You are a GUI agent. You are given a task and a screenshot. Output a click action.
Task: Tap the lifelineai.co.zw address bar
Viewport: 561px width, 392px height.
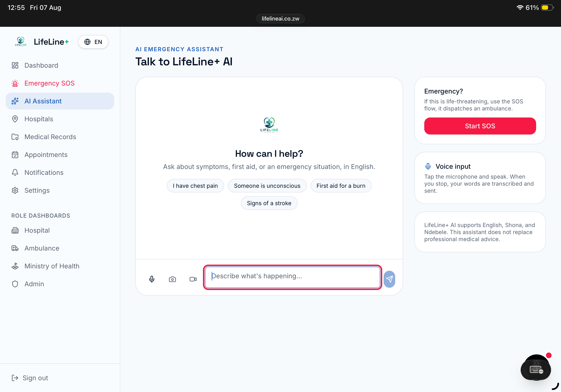[280, 19]
